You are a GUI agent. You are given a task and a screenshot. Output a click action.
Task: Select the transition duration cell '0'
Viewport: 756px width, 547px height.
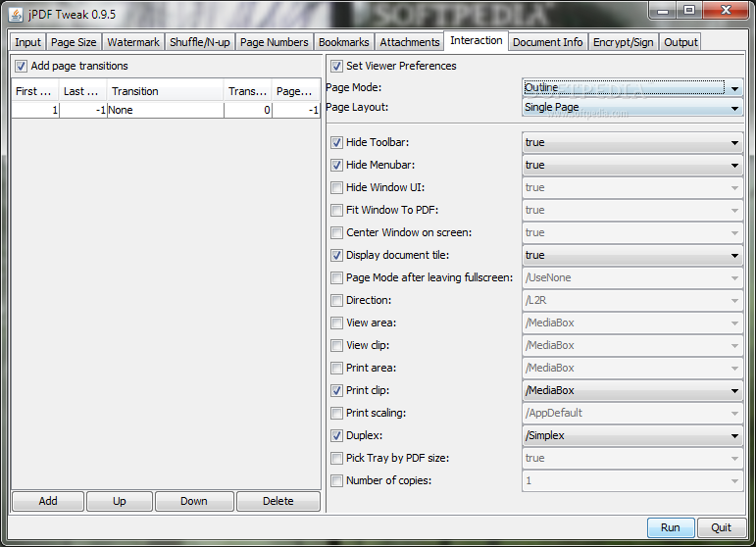tap(248, 111)
